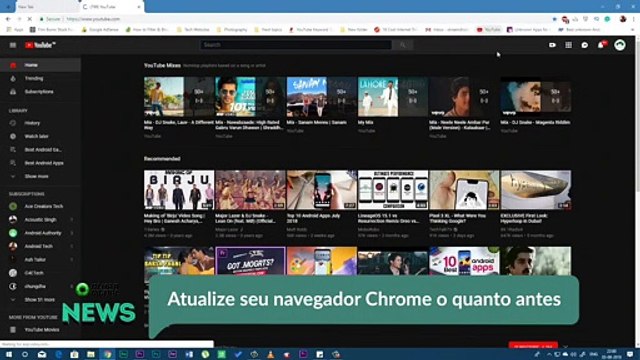Click the green extension icon in Chrome toolbar
This screenshot has width=640, height=360.
coord(607,19)
